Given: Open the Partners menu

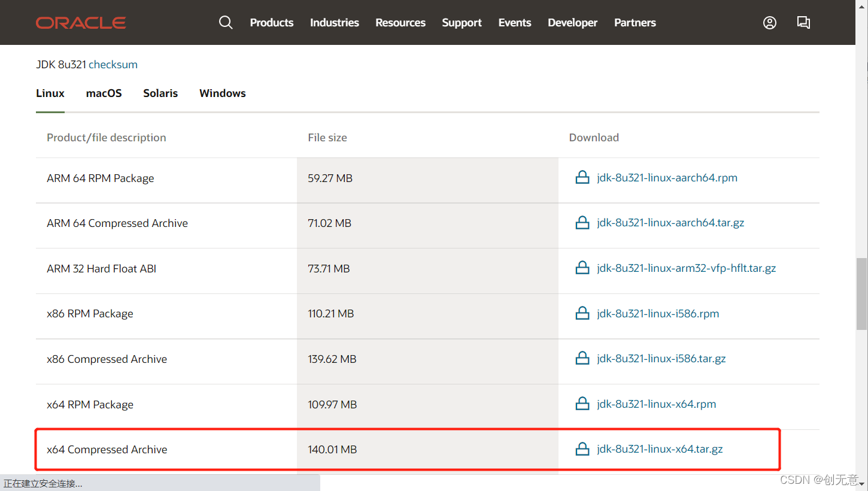Looking at the screenshot, I should (635, 23).
